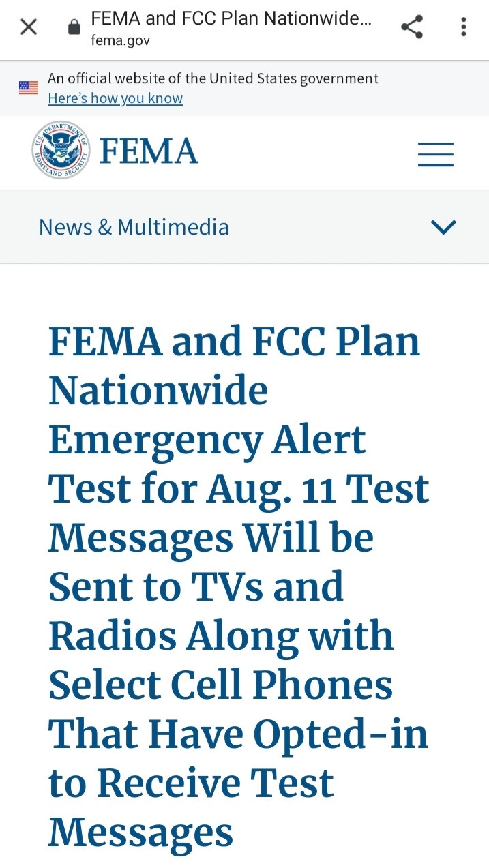This screenshot has height=868, width=489.
Task: Open the share icon in the top bar
Action: coord(411,27)
